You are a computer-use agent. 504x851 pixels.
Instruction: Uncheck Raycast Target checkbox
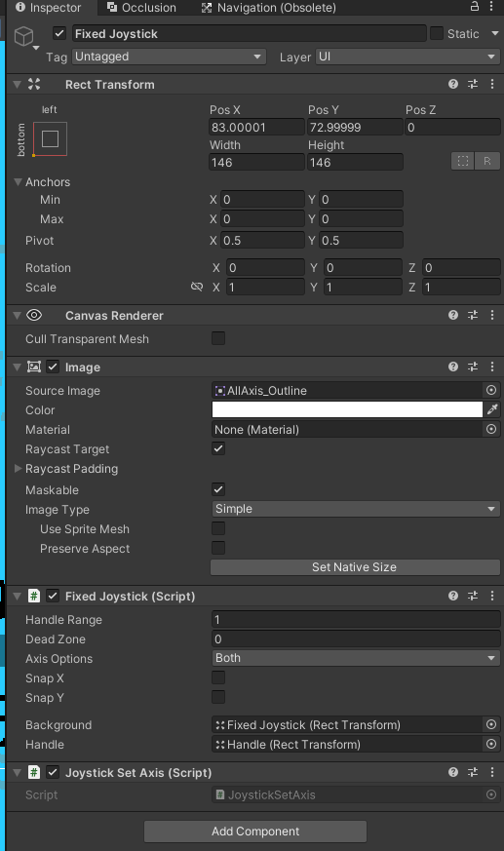[218, 448]
